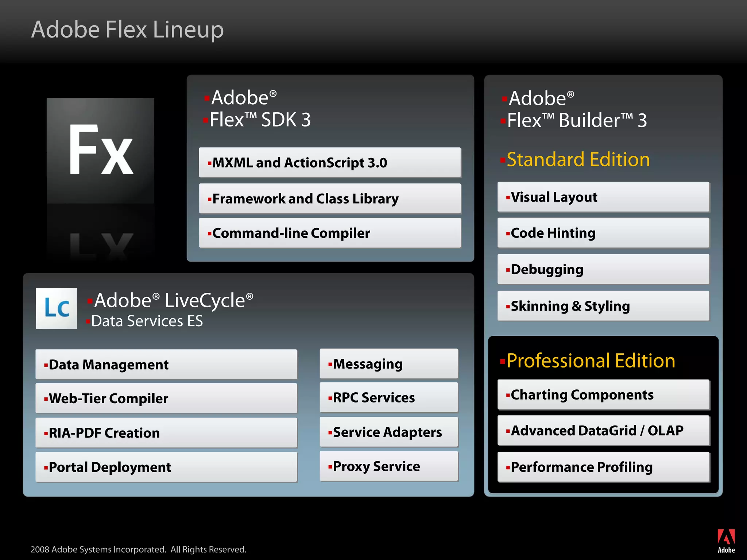Viewport: 747px width, 560px height.
Task: Select the Framework and Class Library box
Action: [x=330, y=199]
